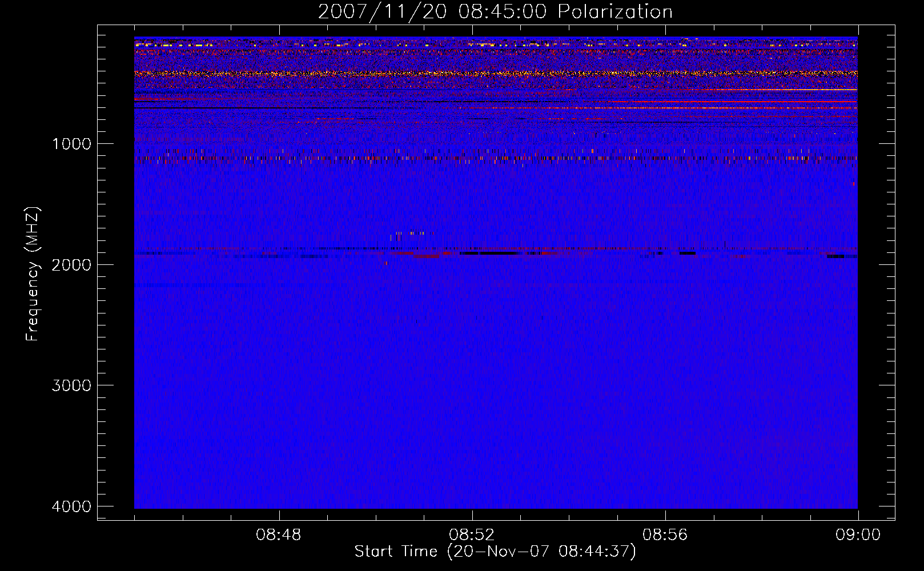
Task: Click the plot title '2007/11/20 08:45:00 Polarization'
Action: coord(495,11)
